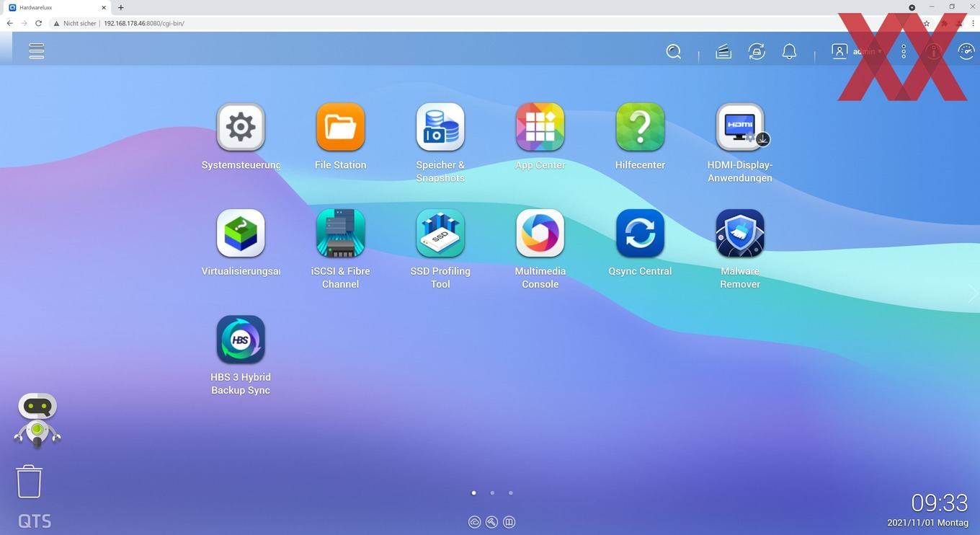Viewport: 980px width, 535px height.
Task: Click the Nicht sicher security warning
Action: (x=74, y=23)
